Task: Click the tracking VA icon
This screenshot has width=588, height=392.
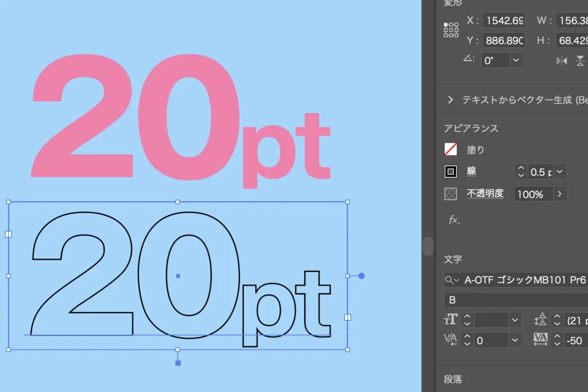Action: click(540, 340)
